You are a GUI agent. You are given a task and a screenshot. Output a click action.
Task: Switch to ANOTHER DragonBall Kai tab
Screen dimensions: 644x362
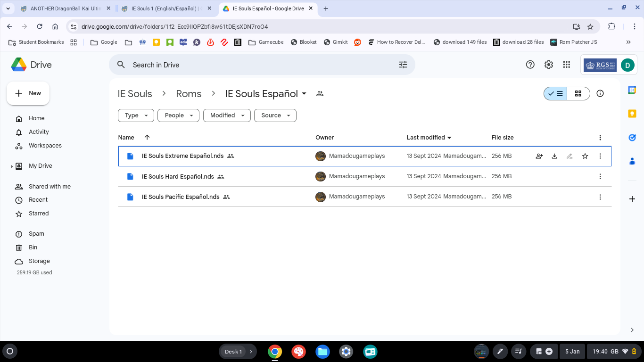(x=66, y=8)
